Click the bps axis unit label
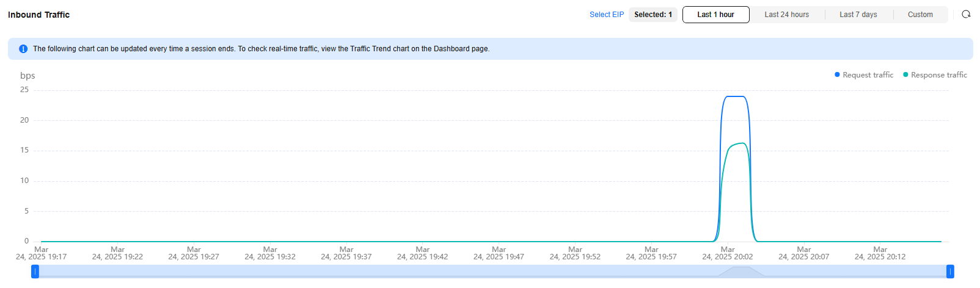980x288 pixels. (x=27, y=76)
